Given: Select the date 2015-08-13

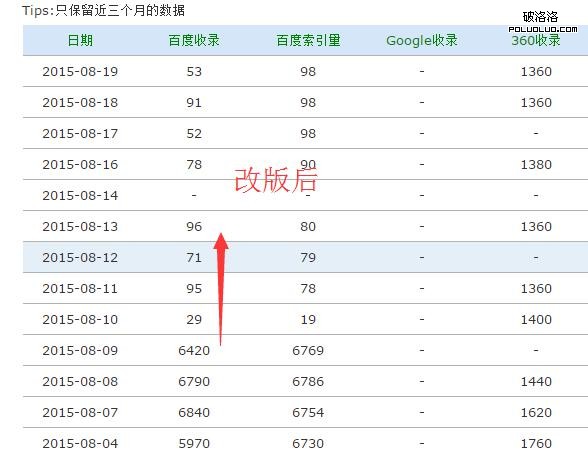Looking at the screenshot, I should click(80, 227).
